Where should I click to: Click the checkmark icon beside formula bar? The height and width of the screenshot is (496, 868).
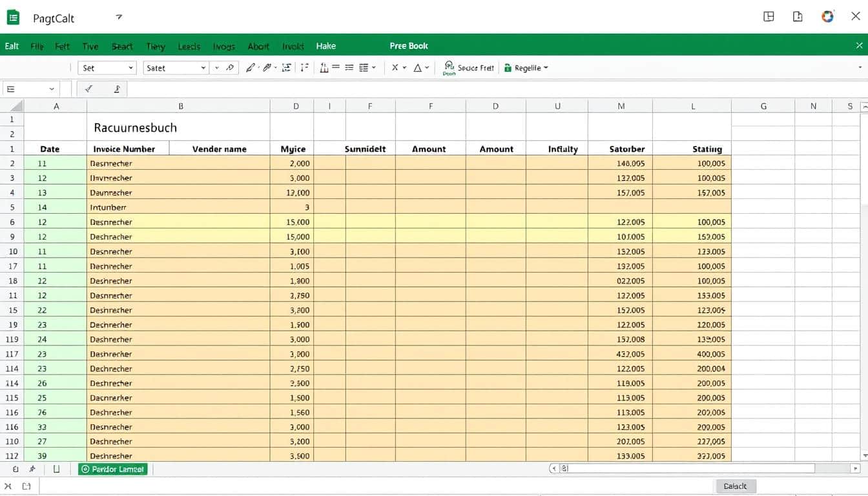point(88,89)
